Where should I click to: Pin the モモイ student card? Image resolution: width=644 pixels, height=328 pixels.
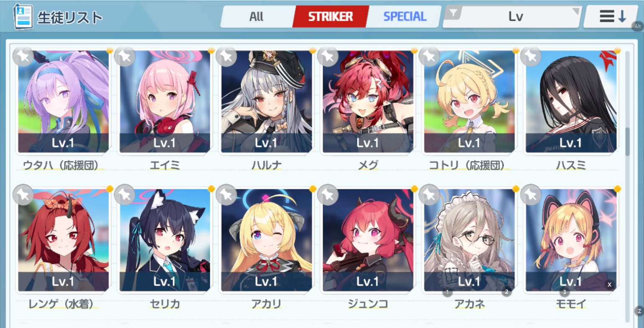(531, 195)
